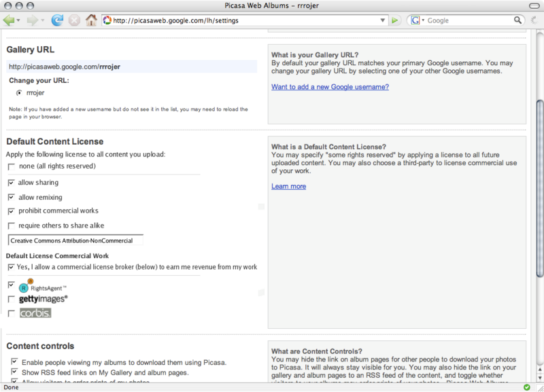Click the green Go arrow button

pyautogui.click(x=394, y=20)
